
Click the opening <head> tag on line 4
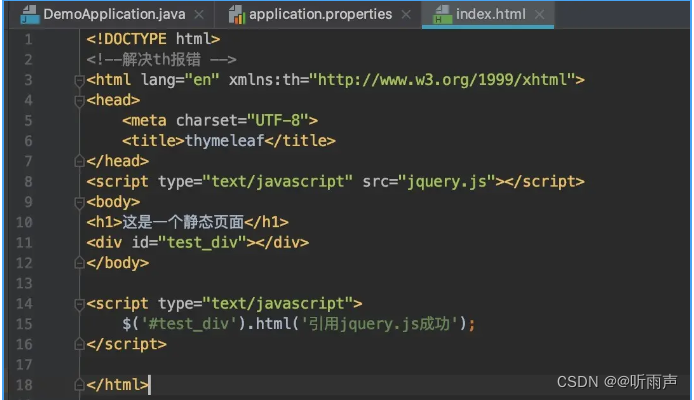pos(113,100)
